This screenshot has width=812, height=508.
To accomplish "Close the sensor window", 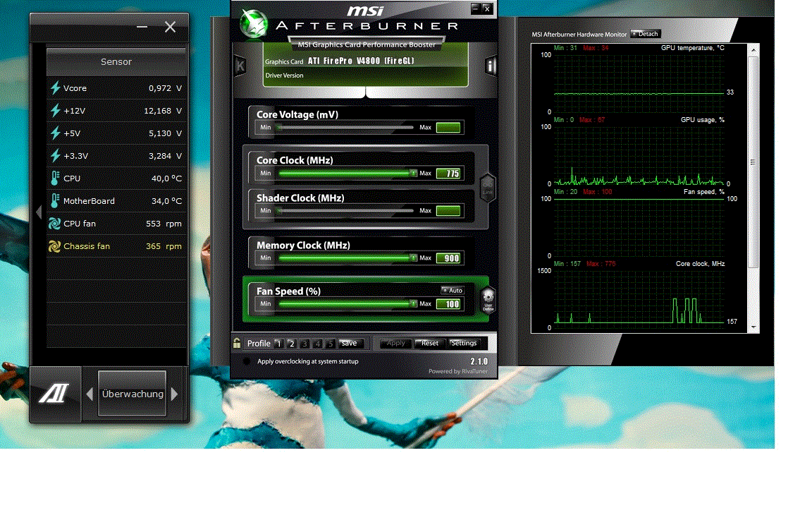I will [170, 27].
